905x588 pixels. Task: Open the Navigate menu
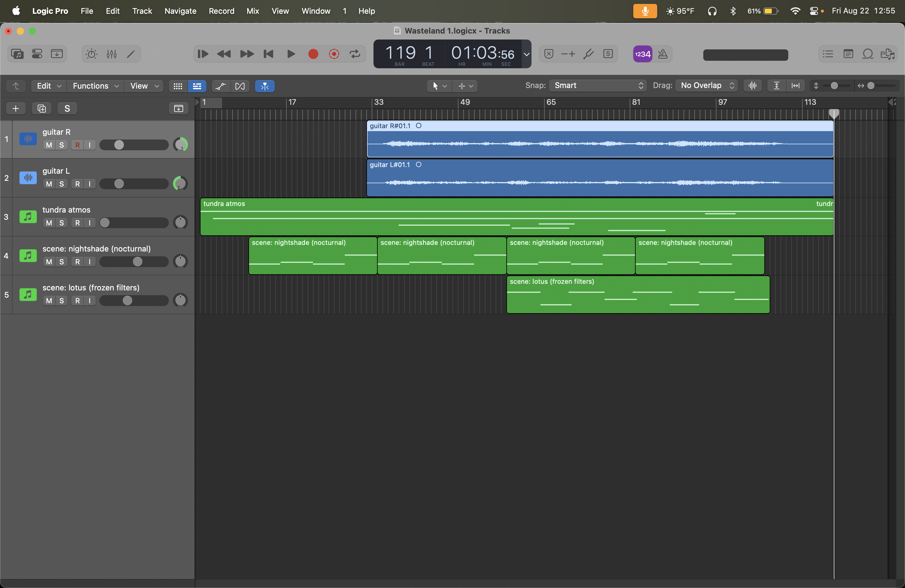(x=180, y=11)
